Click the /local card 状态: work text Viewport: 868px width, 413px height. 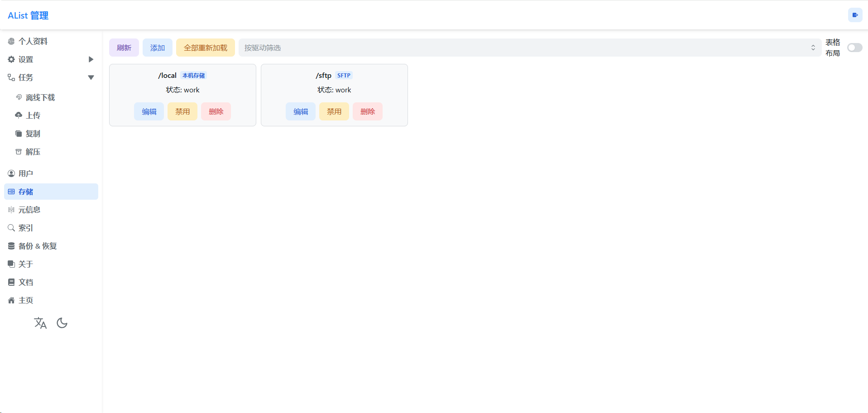pos(182,90)
